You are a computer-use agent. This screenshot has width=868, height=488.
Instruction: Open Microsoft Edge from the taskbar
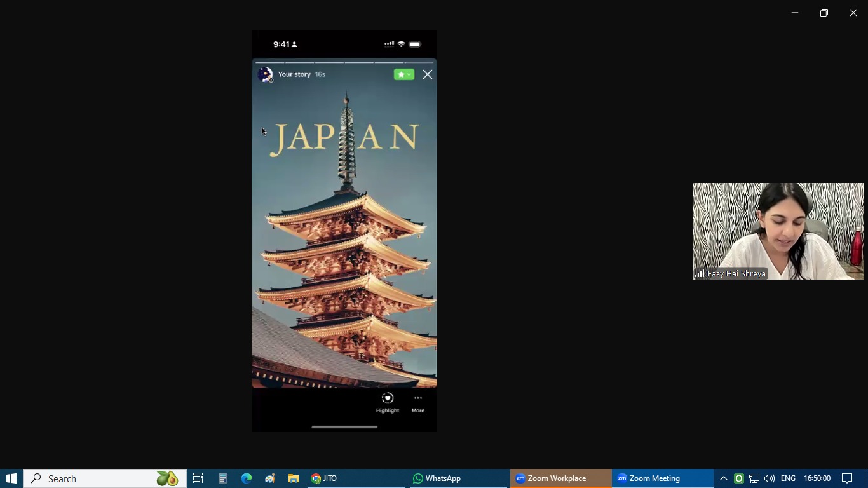pos(247,478)
